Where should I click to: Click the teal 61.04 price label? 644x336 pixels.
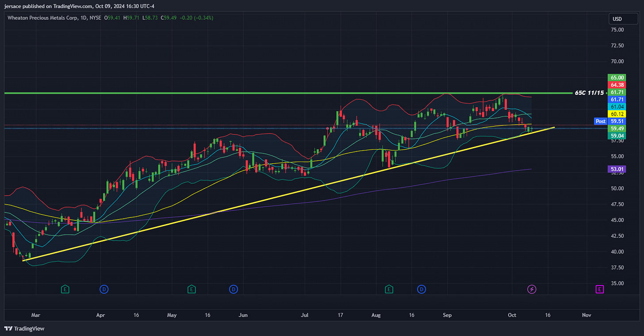pos(617,107)
